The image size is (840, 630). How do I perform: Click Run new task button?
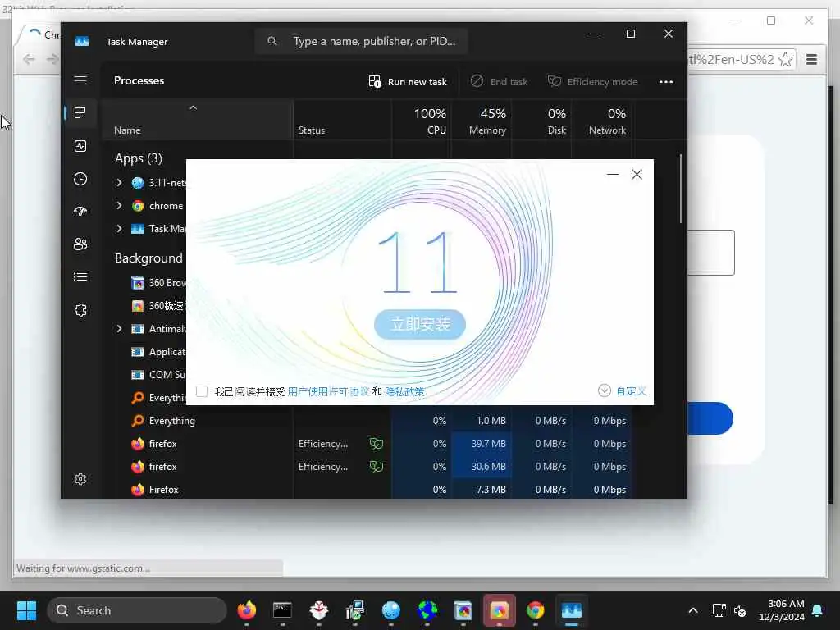[x=408, y=82]
